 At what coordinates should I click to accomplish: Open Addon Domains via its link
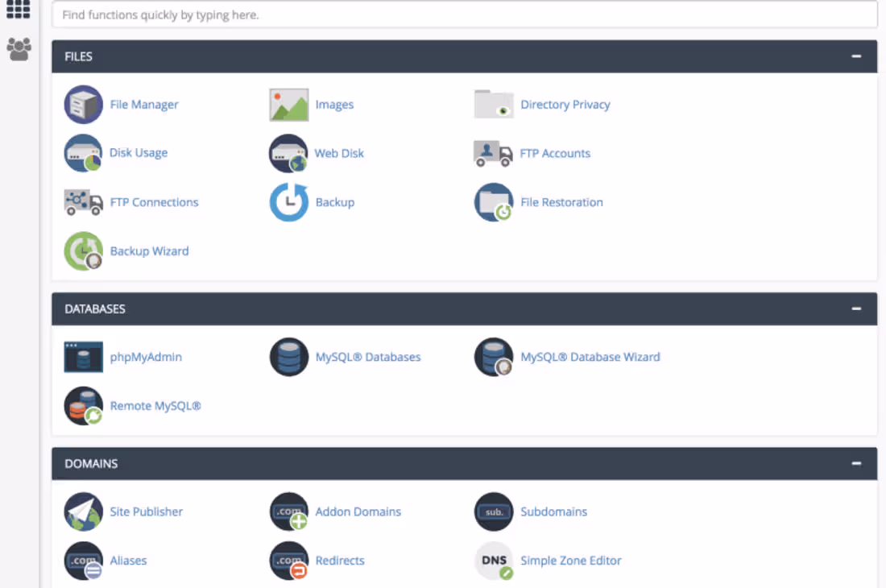pos(358,511)
